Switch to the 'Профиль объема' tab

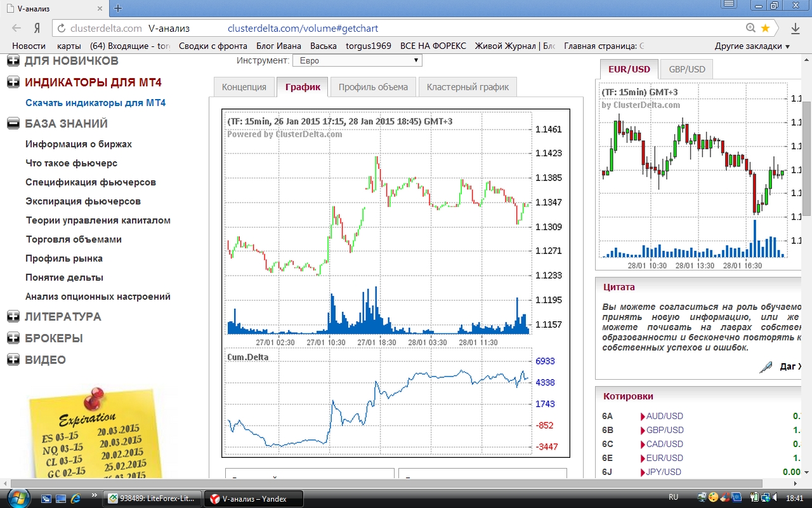click(x=373, y=87)
